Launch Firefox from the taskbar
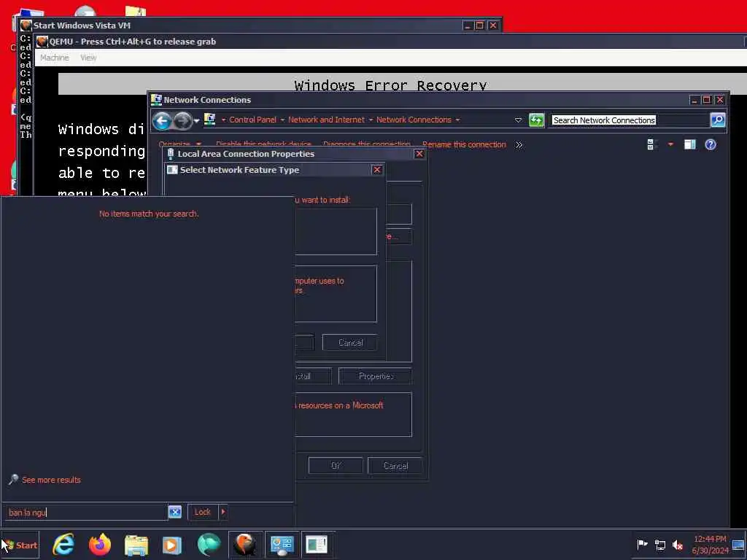 100,544
